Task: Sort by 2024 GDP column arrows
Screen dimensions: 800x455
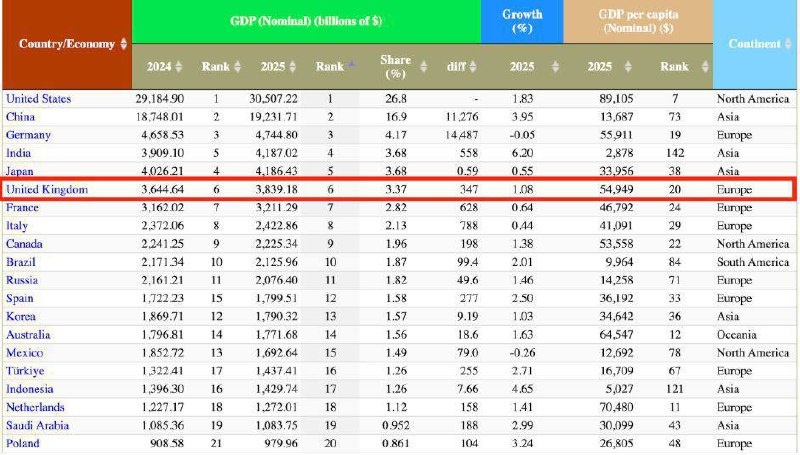Action: [x=179, y=67]
